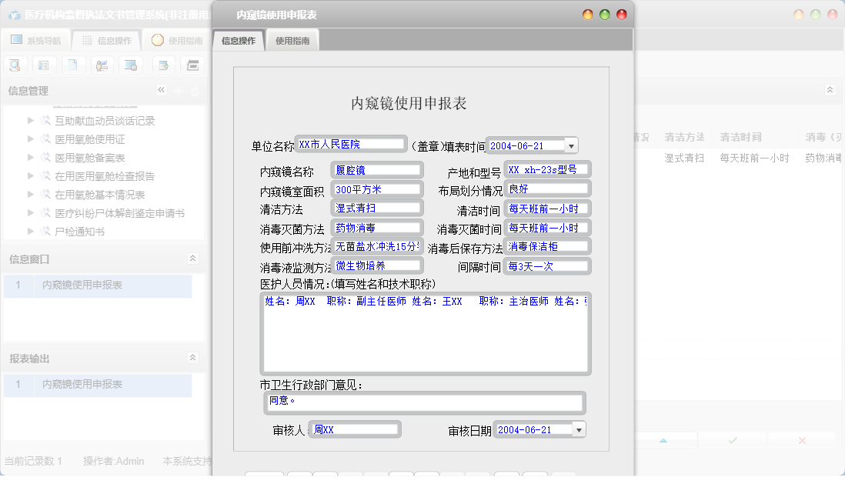
Task: Click the monitor with globe toolbar icon
Action: (131, 65)
